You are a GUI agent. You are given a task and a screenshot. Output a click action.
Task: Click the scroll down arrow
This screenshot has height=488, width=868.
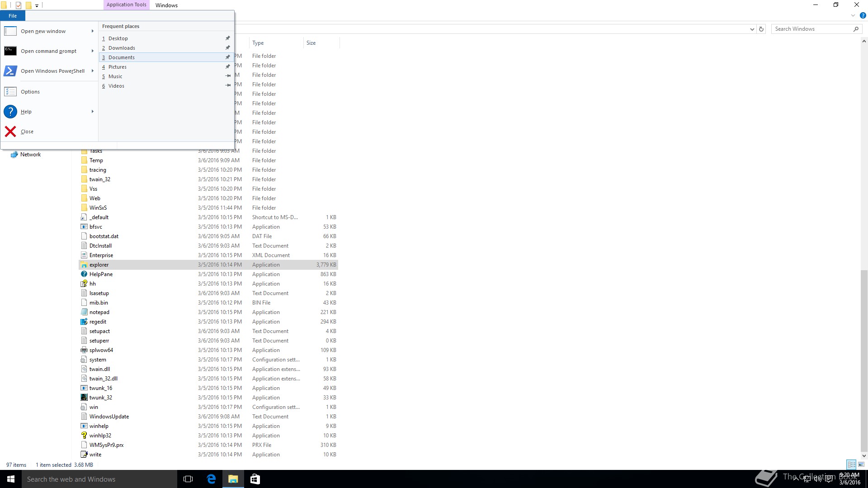[x=864, y=456]
